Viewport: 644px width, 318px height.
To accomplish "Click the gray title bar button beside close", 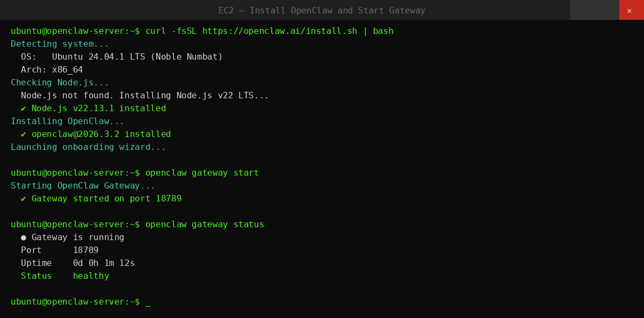I will [x=594, y=10].
